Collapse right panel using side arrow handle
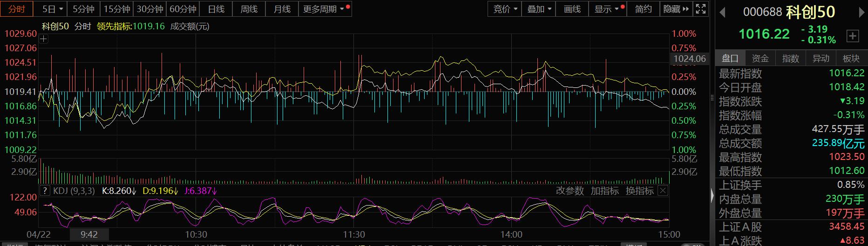 pyautogui.click(x=712, y=195)
